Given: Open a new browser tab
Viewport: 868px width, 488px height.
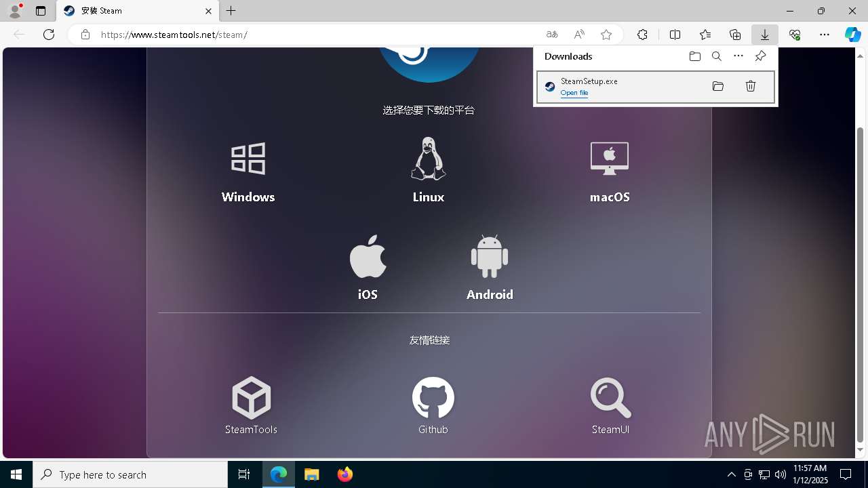Looking at the screenshot, I should [x=231, y=11].
